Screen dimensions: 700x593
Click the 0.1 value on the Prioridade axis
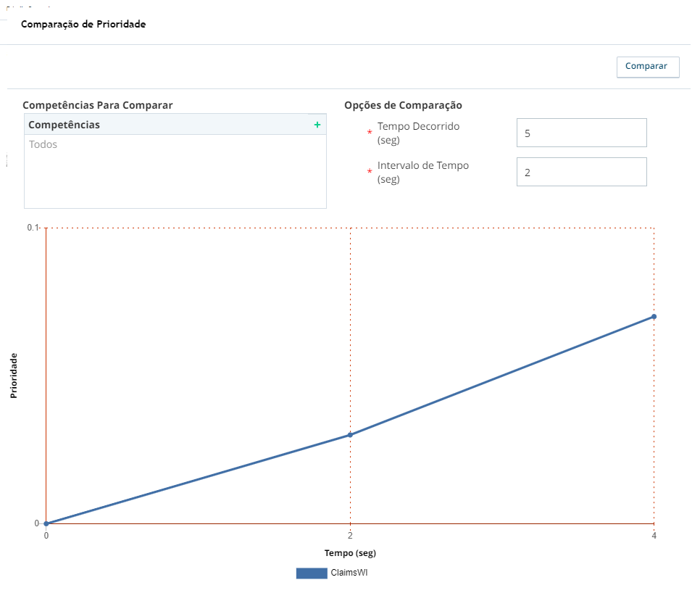coord(33,228)
